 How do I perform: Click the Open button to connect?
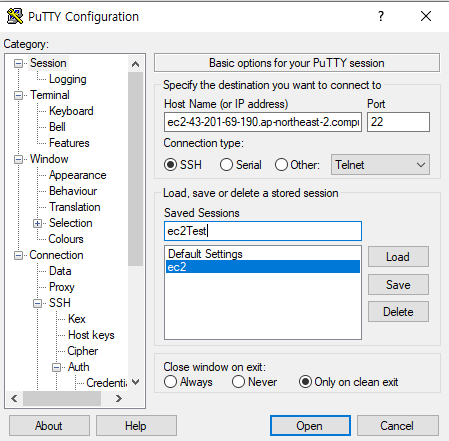point(310,426)
